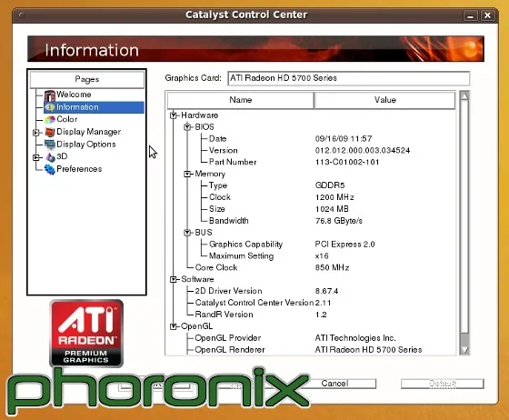Click the ATI Radeon logo

click(86, 333)
